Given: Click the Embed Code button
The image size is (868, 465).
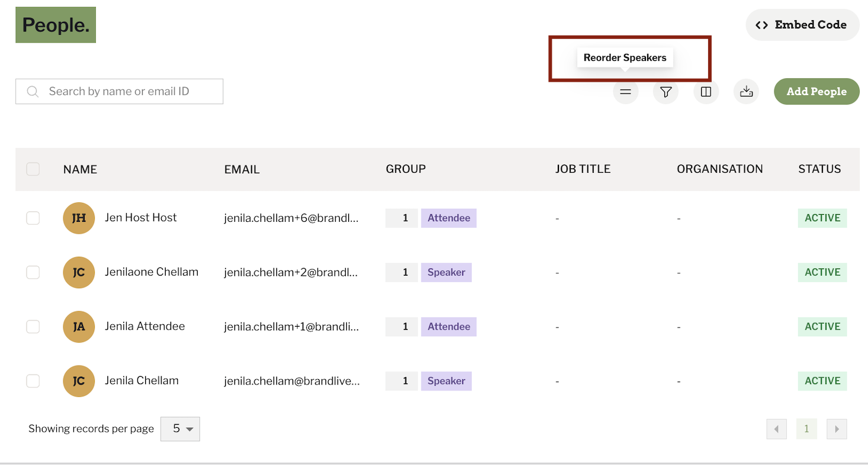Looking at the screenshot, I should click(x=802, y=25).
